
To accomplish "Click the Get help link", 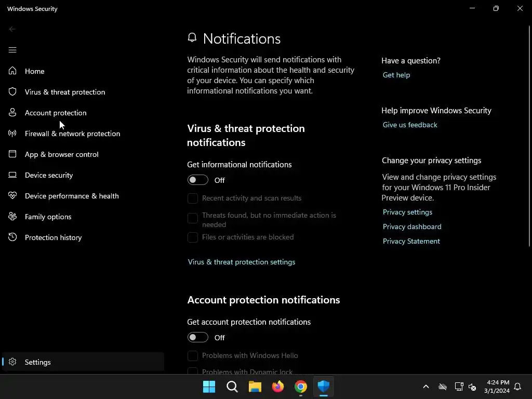I will click(x=396, y=75).
